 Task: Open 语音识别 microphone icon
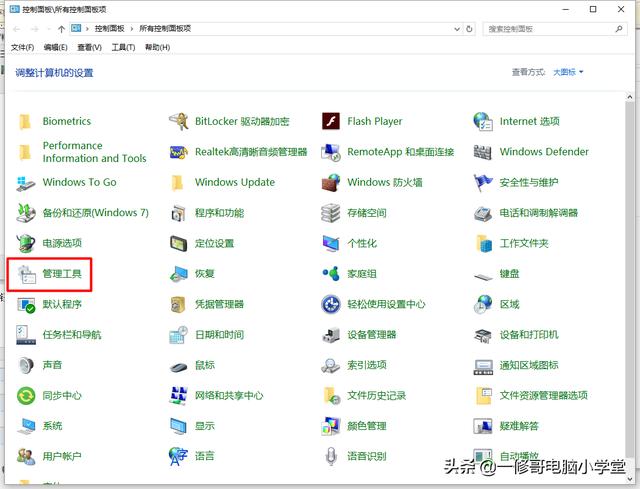[331, 456]
